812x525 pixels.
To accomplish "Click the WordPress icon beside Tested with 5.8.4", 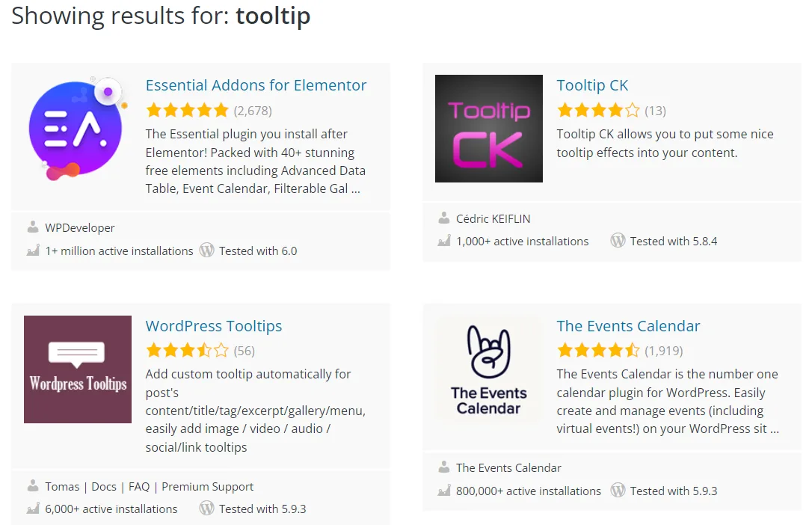I will [x=618, y=241].
